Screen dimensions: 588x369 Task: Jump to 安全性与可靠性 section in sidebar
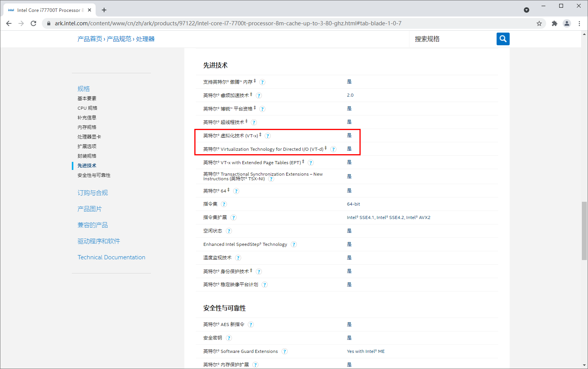click(x=94, y=175)
